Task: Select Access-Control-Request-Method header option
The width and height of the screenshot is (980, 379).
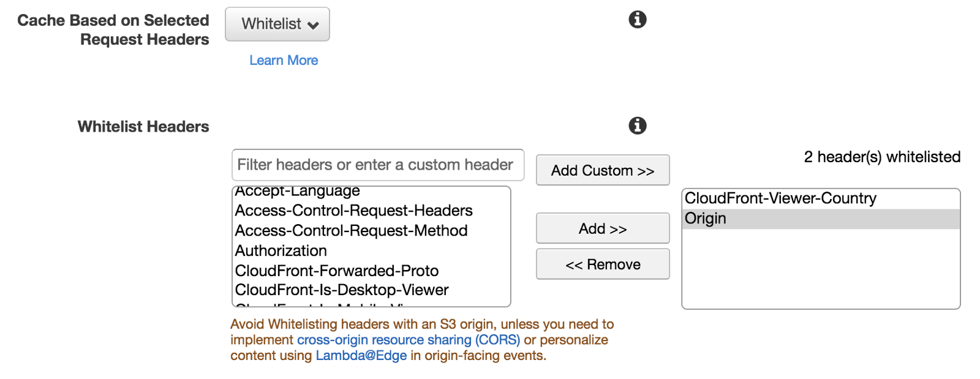Action: point(351,231)
